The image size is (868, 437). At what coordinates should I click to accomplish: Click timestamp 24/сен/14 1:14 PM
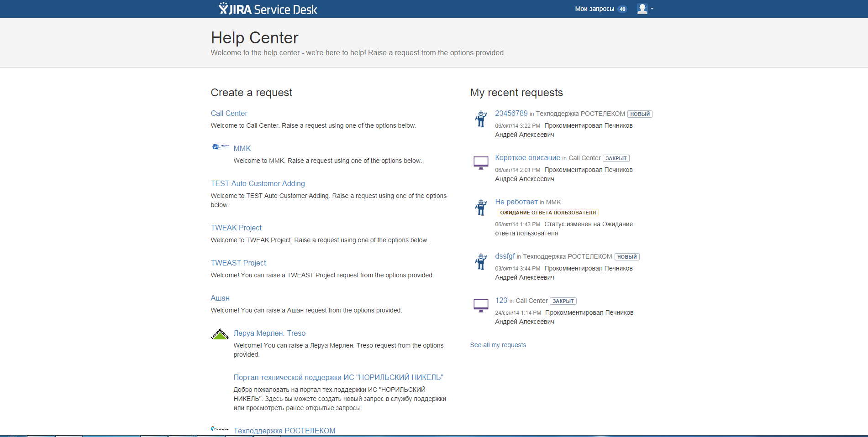pos(518,313)
